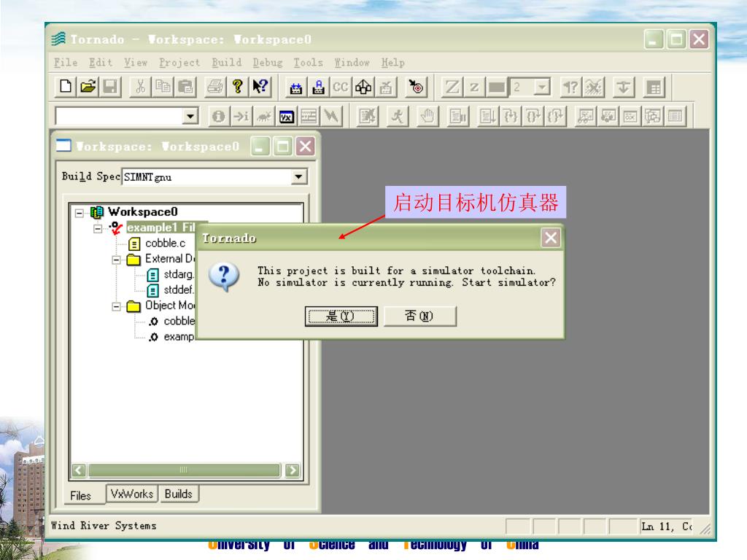
Task: Click the arrow-i shell toolbar icon
Action: coord(241,116)
